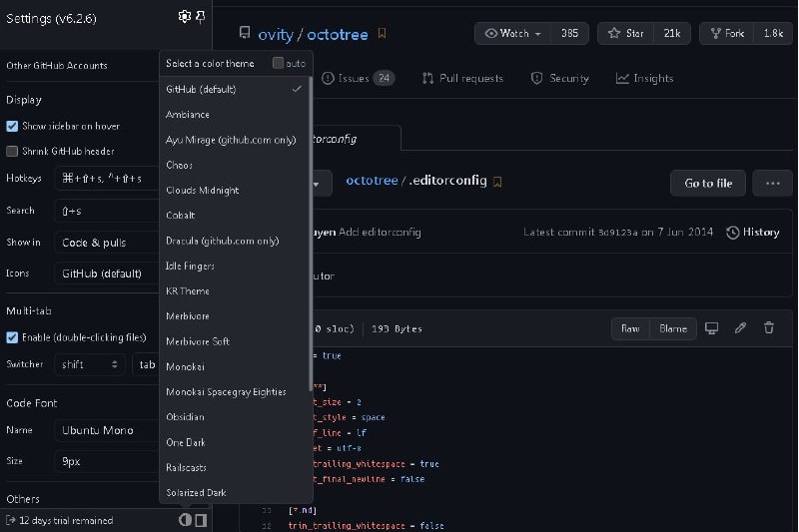This screenshot has height=532, width=799.
Task: Click the Hotkeys input field
Action: pyautogui.click(x=107, y=179)
